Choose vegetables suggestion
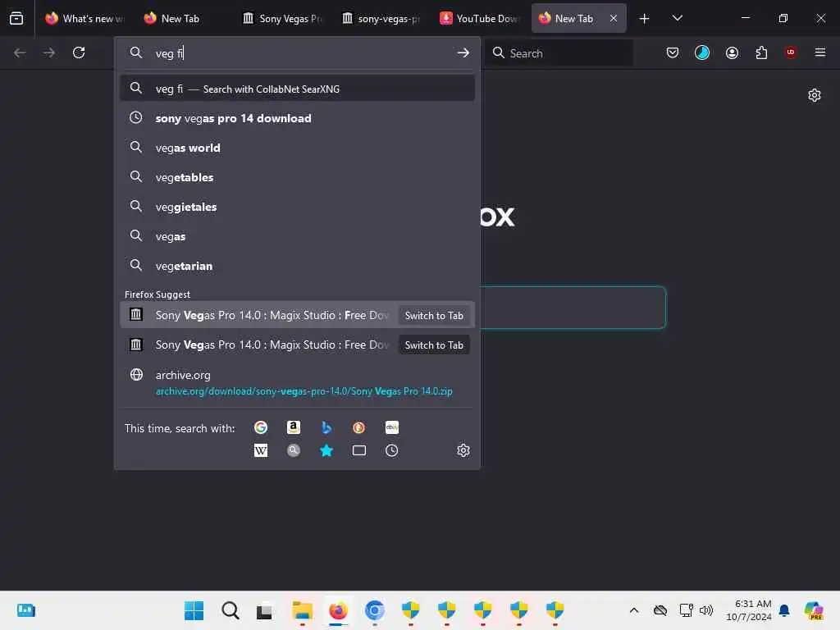The image size is (840, 630). coord(297,177)
